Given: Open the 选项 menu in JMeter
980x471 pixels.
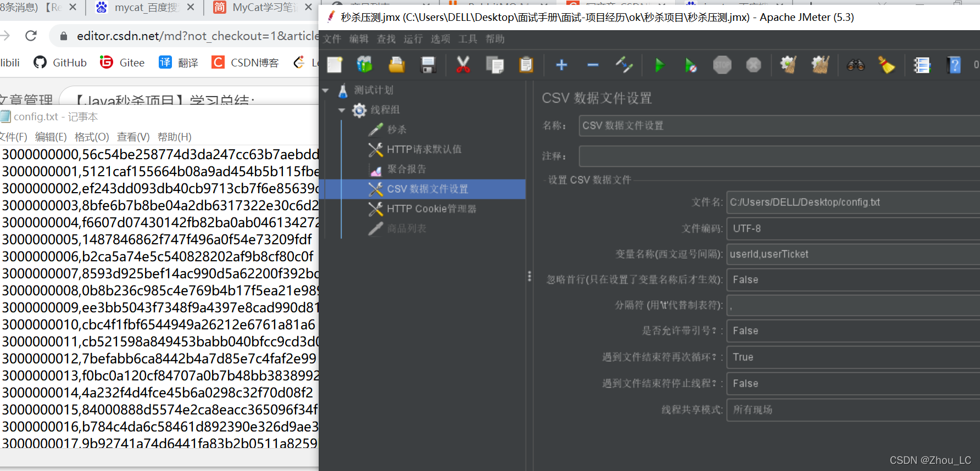Looking at the screenshot, I should tap(441, 39).
